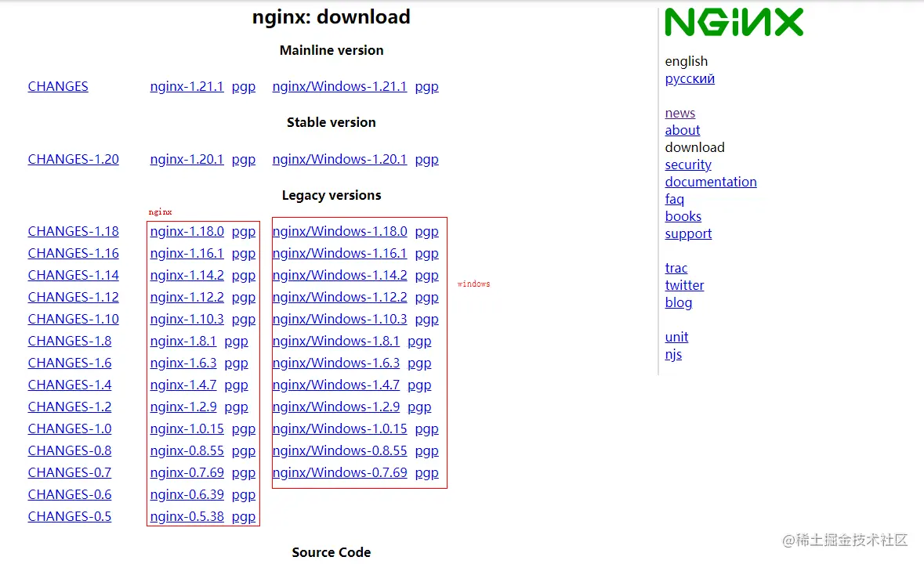Download nginx/Windows-1.4.7
Viewport: 924px width, 564px height.
coord(336,385)
